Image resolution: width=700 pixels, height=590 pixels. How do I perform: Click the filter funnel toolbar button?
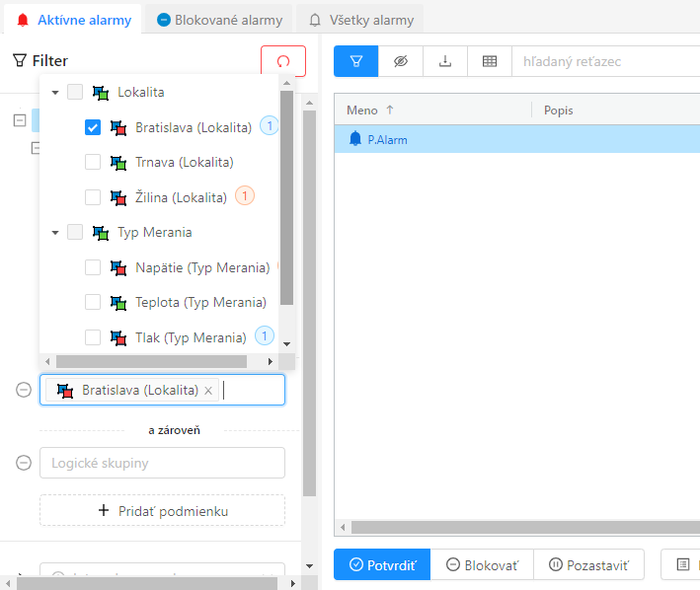pos(355,61)
